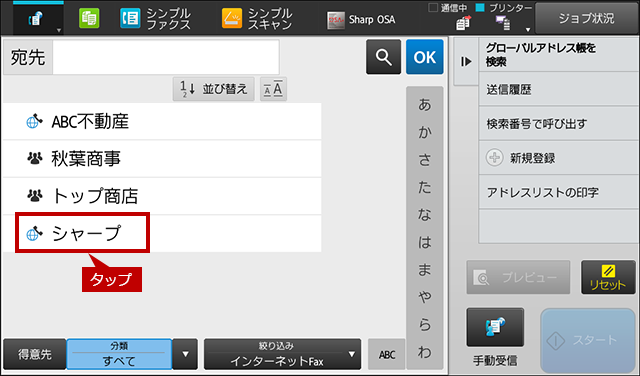
Task: Open シンプルファクス mode icon
Action: point(130,19)
